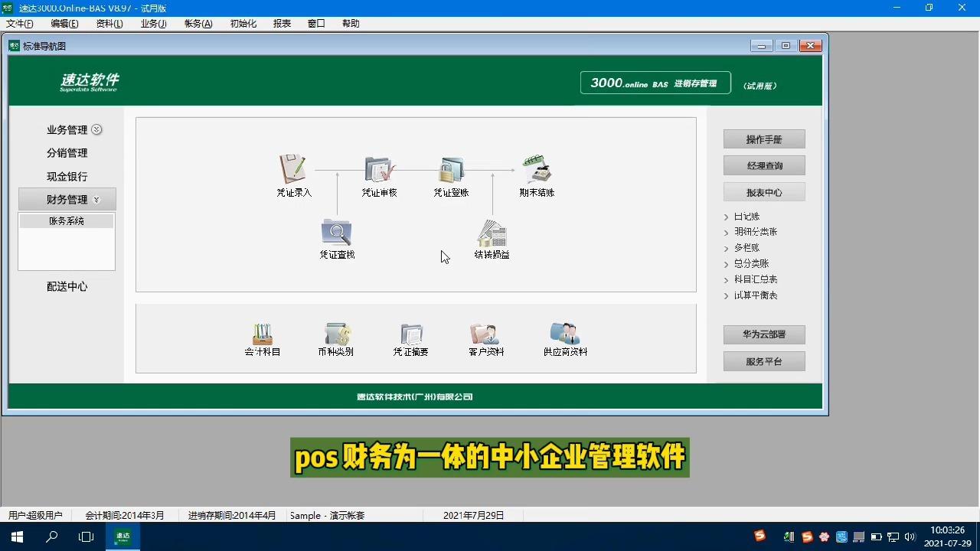This screenshot has width=980, height=551.
Task: Open 帮助 menu
Action: 351,24
